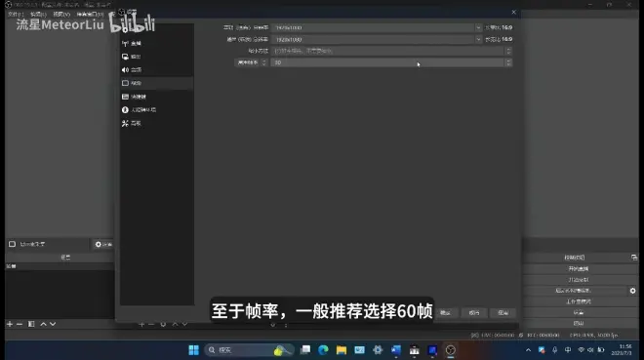Open virtual camera settings gear icon
The image size is (644, 360).
pos(633,291)
